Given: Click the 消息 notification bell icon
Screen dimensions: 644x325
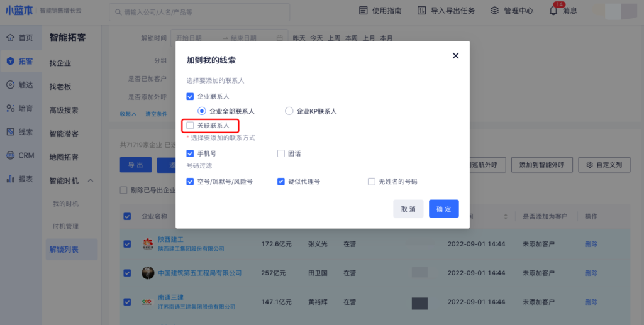Looking at the screenshot, I should tap(553, 11).
